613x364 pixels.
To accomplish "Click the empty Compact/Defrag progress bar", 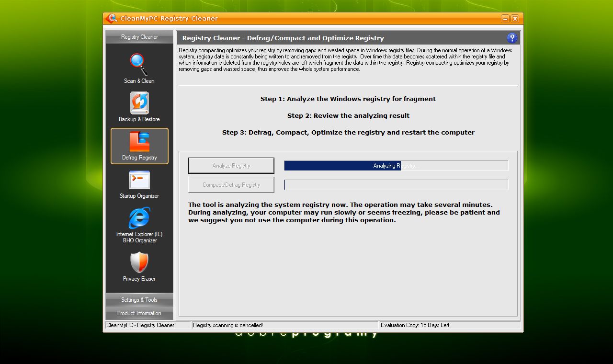I will point(396,185).
